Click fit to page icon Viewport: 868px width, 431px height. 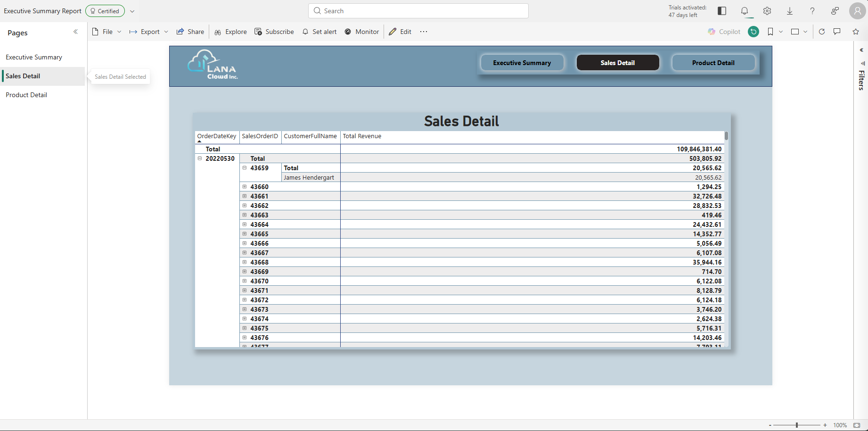pyautogui.click(x=857, y=425)
